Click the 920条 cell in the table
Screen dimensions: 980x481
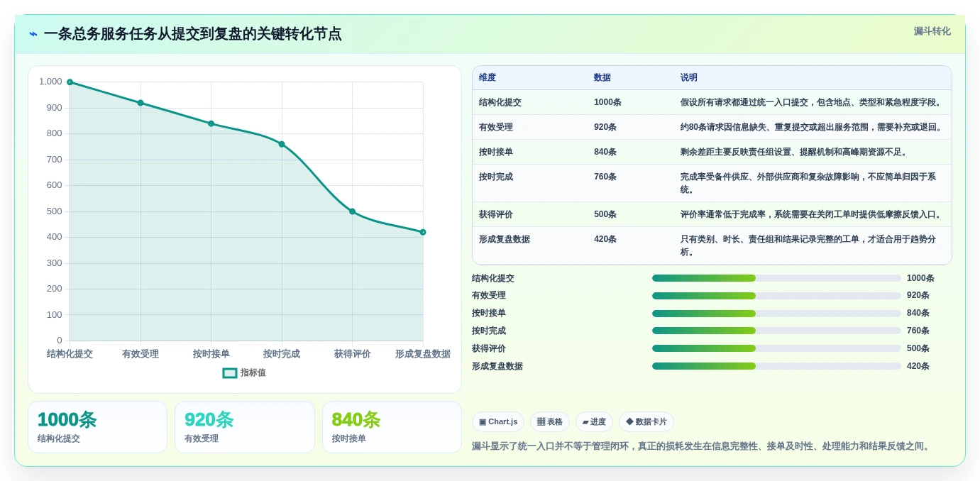pos(605,127)
